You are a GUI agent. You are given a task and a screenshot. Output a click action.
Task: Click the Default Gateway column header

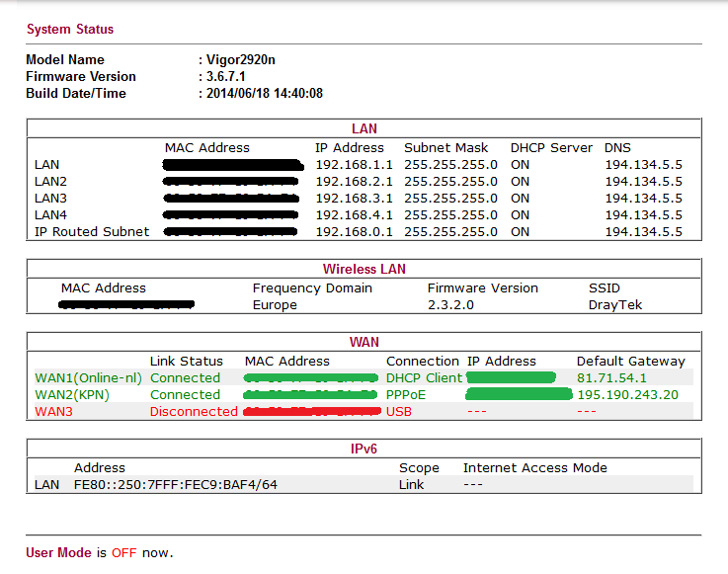(x=631, y=362)
